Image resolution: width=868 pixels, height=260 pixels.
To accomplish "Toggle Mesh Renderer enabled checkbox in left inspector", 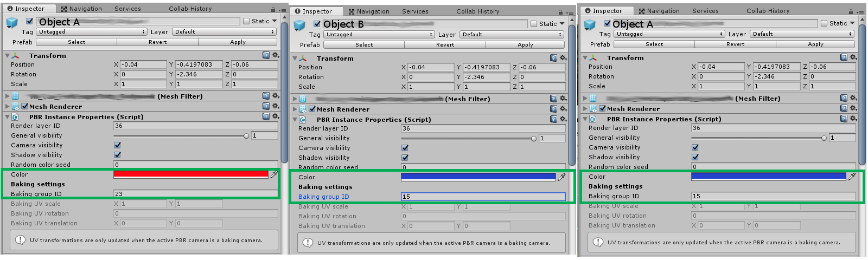I will click(24, 106).
